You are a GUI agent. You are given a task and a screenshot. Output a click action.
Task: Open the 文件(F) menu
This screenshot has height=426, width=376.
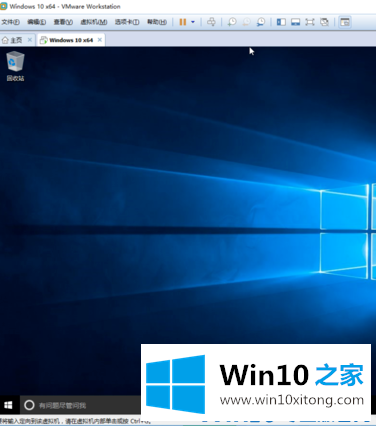coord(10,22)
